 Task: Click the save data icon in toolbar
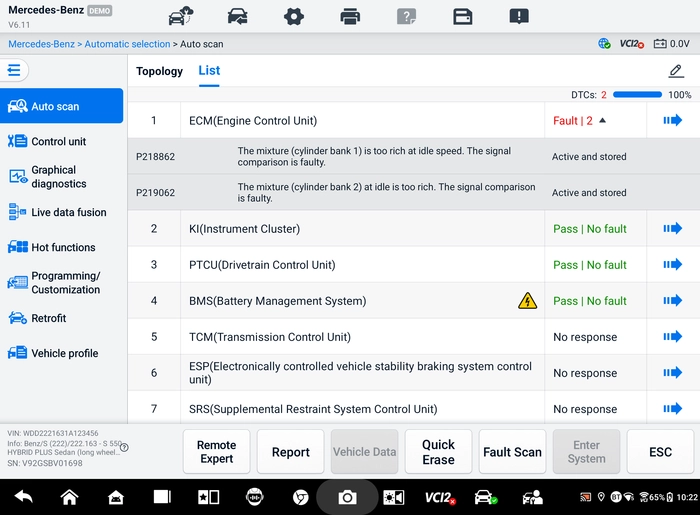pyautogui.click(x=462, y=17)
